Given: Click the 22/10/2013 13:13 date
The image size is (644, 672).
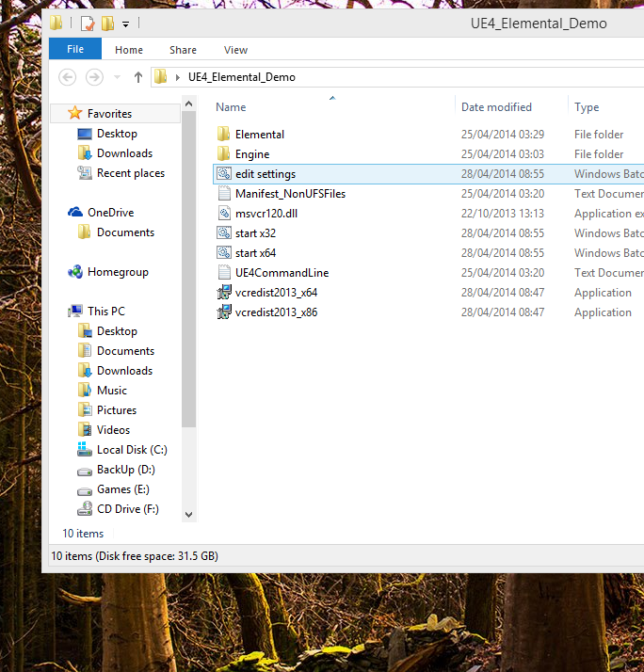Looking at the screenshot, I should 503,214.
